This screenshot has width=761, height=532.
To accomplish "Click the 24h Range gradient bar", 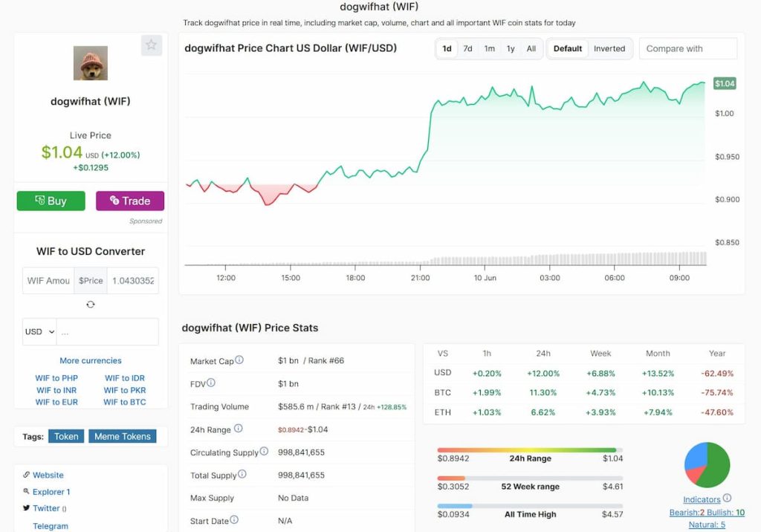I will coord(530,450).
